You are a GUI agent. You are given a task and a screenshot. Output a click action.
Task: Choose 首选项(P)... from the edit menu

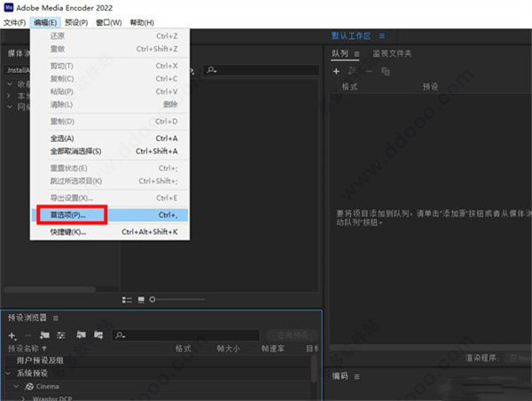(x=110, y=215)
